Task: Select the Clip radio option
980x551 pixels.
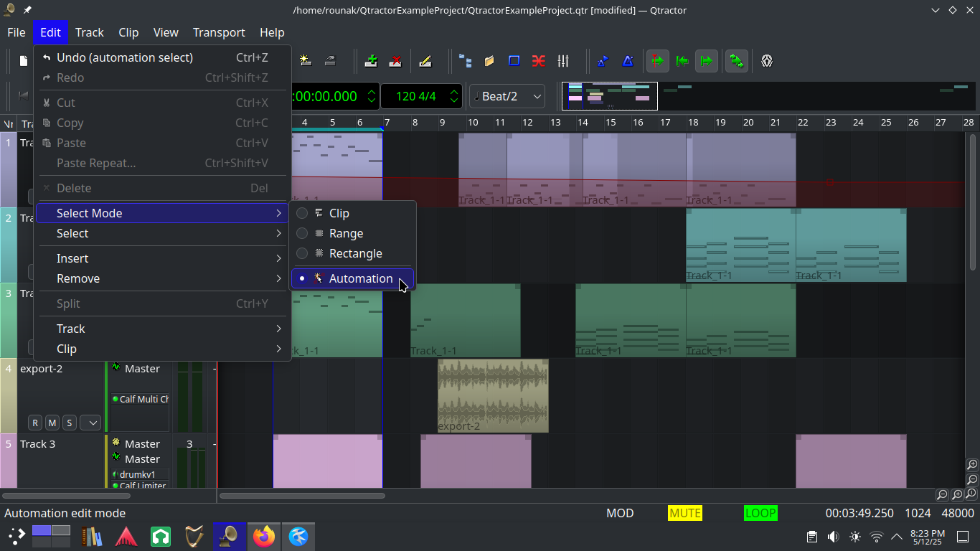Action: [339, 213]
